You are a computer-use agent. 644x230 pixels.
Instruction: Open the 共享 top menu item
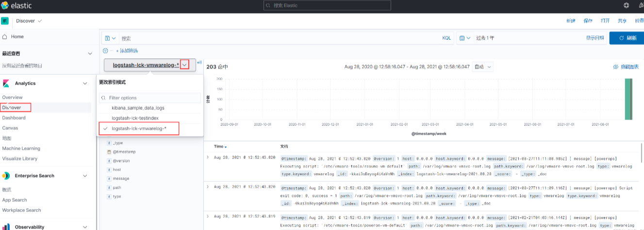(622, 21)
